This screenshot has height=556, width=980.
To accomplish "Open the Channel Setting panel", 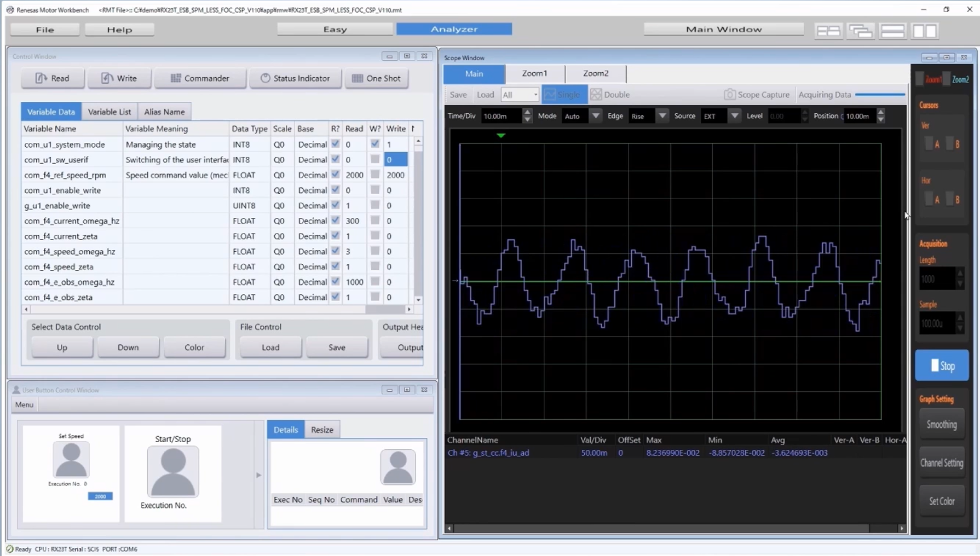I will click(x=941, y=463).
